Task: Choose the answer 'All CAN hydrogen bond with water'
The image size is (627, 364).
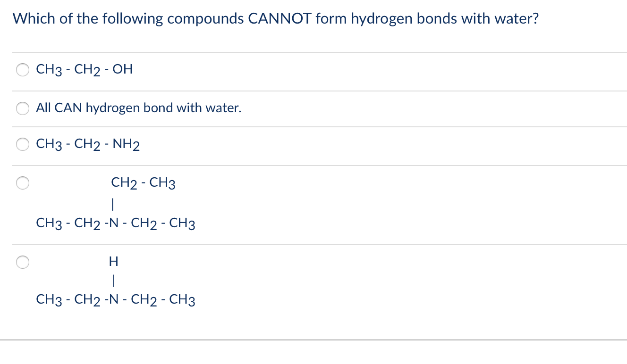Action: pos(22,108)
